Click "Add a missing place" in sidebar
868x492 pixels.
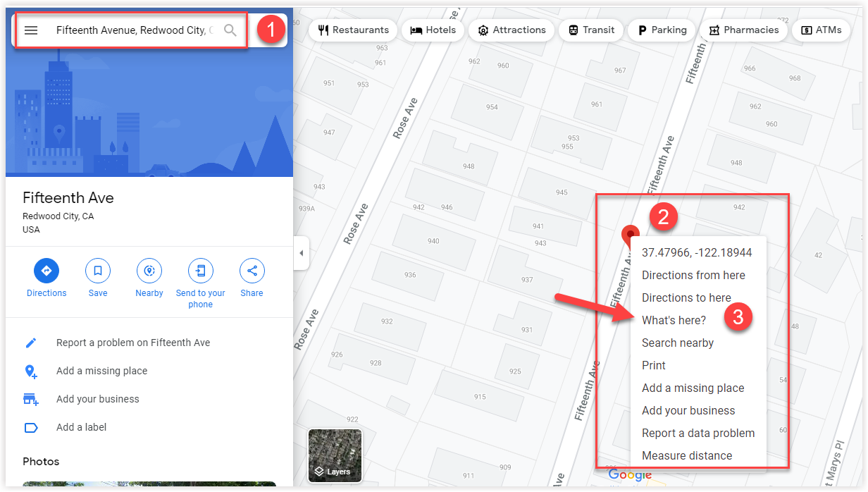click(101, 371)
